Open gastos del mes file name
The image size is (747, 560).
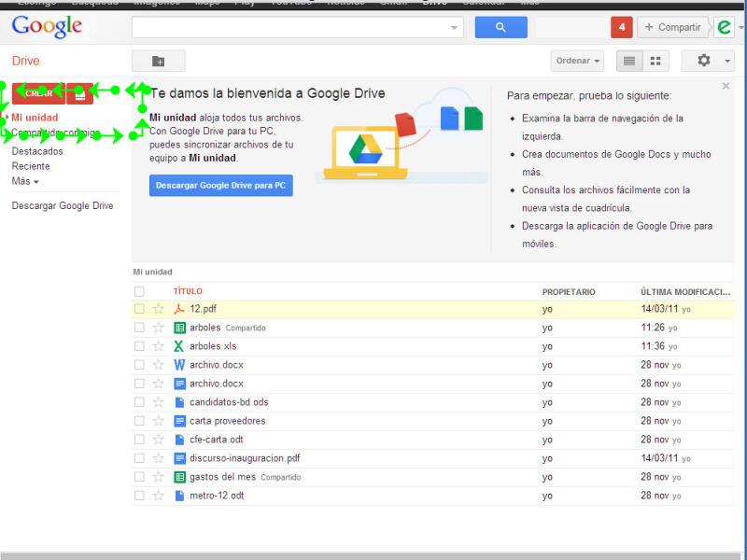click(222, 477)
